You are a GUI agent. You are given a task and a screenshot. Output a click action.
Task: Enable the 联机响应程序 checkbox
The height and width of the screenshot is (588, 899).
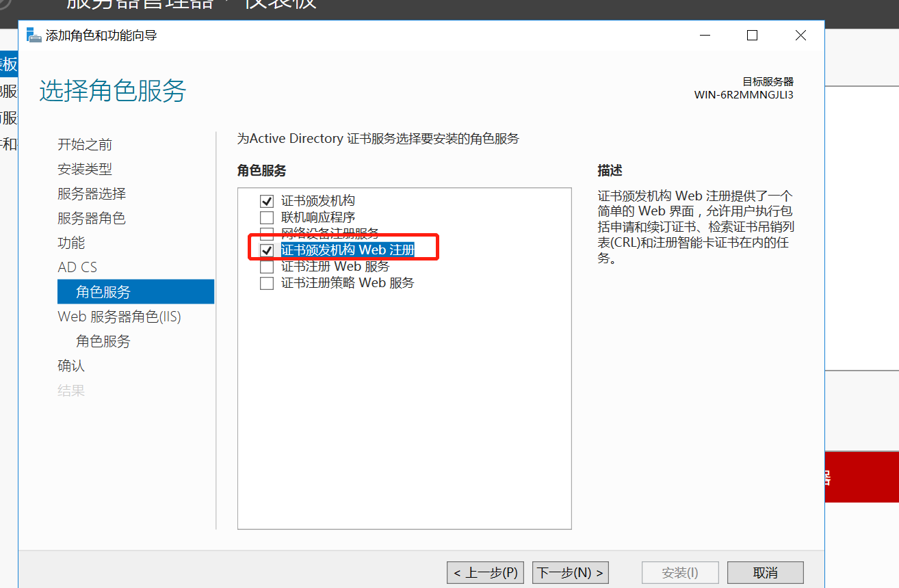point(267,218)
